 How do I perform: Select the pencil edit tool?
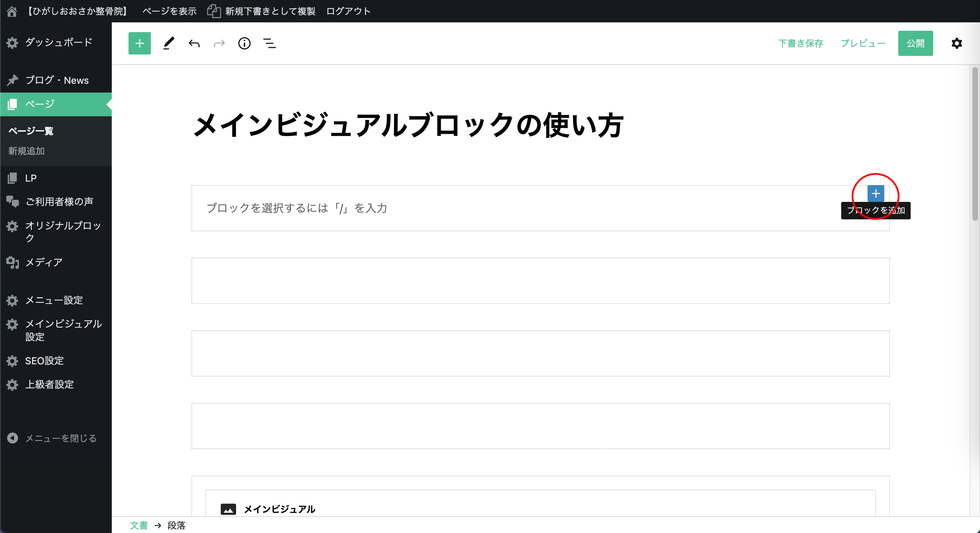click(x=169, y=43)
